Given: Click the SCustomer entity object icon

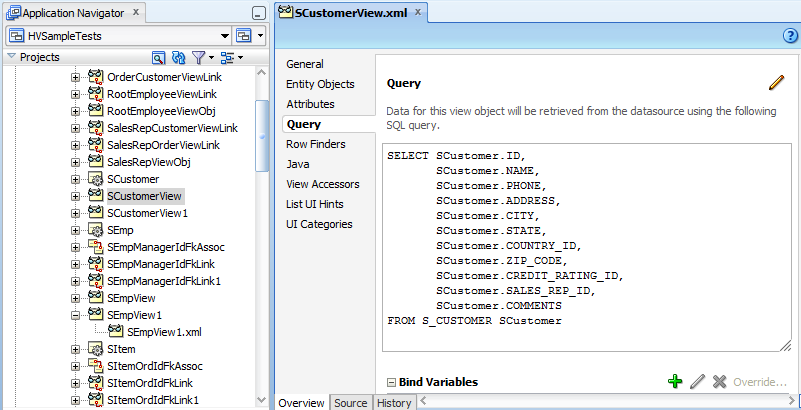Looking at the screenshot, I should pyautogui.click(x=96, y=179).
